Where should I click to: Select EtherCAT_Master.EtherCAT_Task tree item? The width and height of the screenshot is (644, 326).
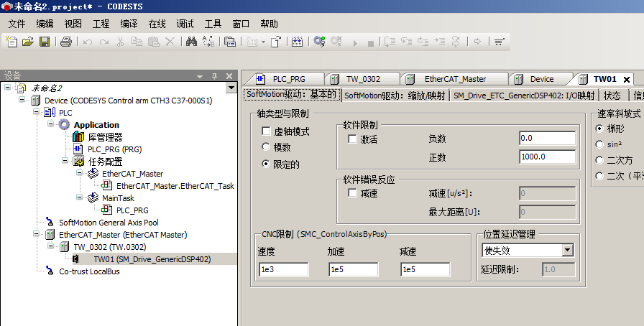[x=175, y=185]
